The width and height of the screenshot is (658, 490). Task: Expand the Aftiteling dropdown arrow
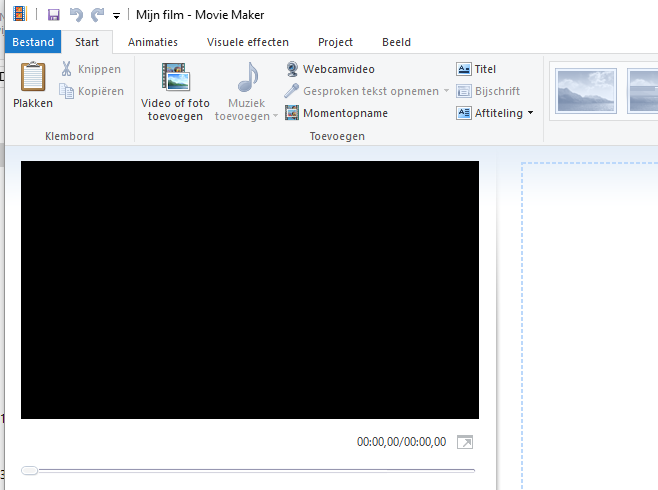pos(530,113)
